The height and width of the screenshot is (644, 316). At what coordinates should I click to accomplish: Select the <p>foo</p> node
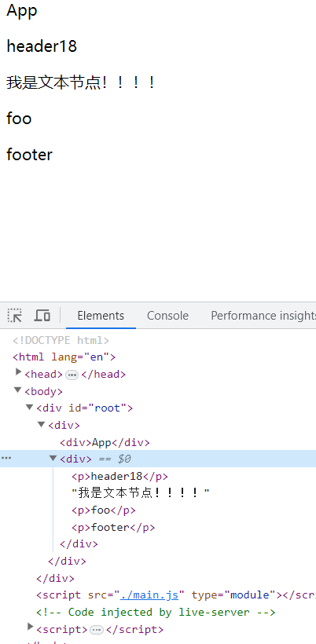click(104, 510)
